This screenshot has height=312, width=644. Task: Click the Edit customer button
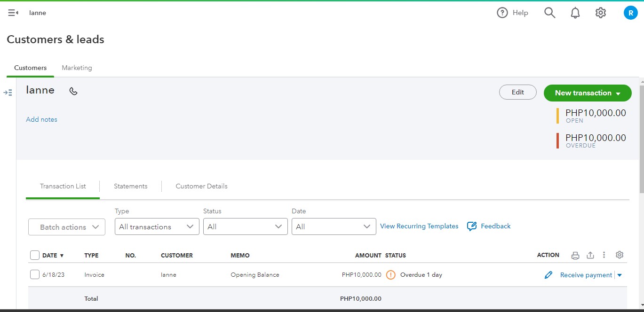[517, 92]
